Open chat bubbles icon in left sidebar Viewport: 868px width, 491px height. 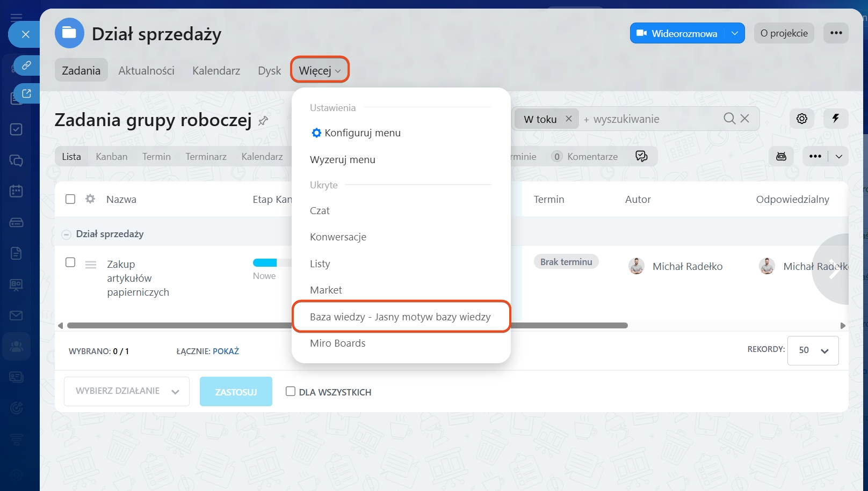point(16,160)
